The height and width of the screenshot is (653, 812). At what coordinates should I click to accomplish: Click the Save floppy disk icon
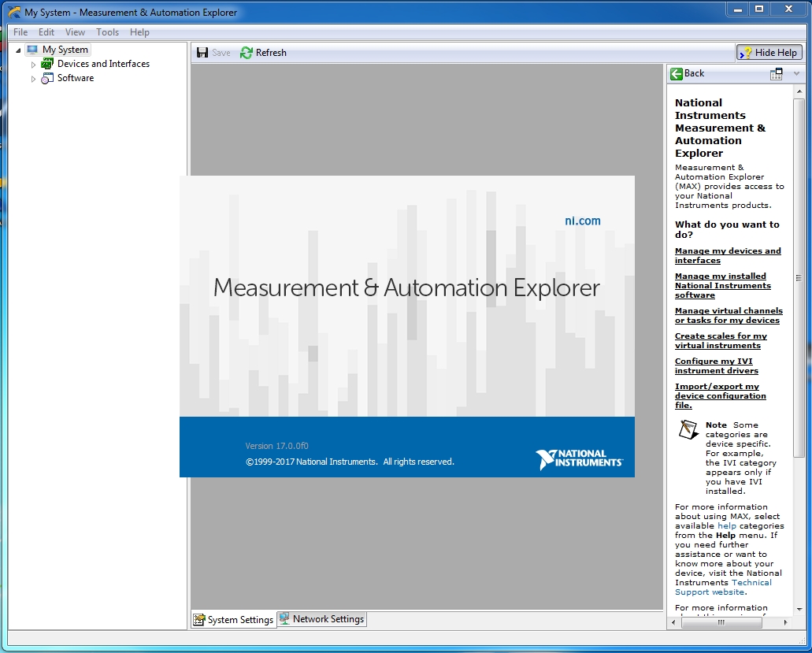pos(202,52)
